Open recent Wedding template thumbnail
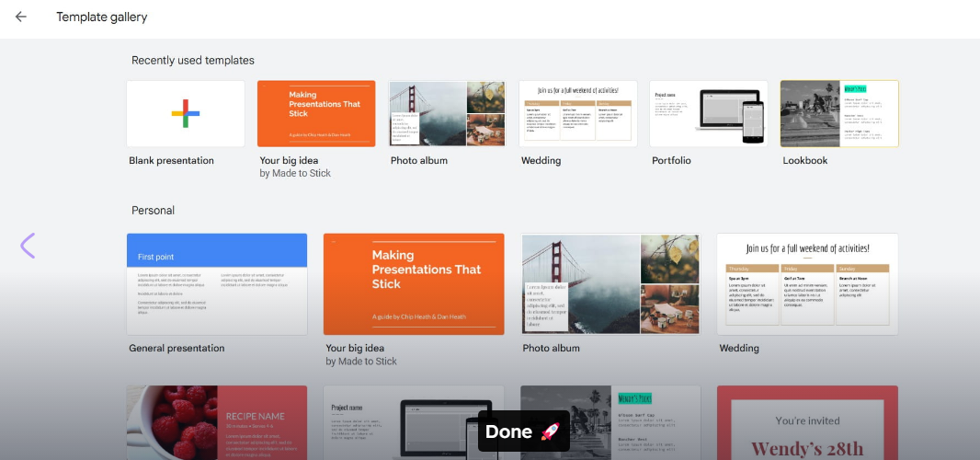 [578, 113]
